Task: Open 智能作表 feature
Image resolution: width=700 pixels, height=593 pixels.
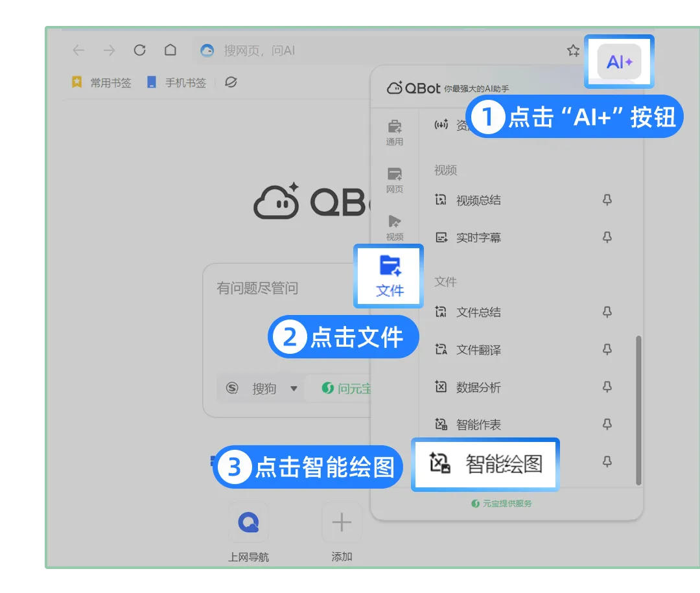Action: [478, 424]
